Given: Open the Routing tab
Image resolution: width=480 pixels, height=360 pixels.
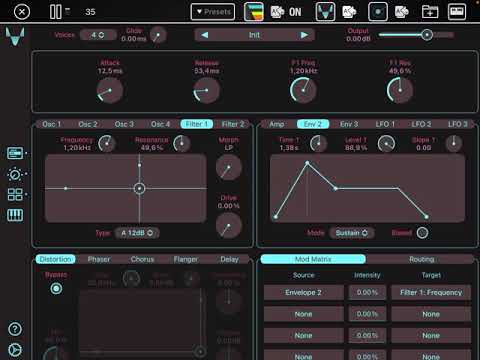Looking at the screenshot, I should click(421, 259).
